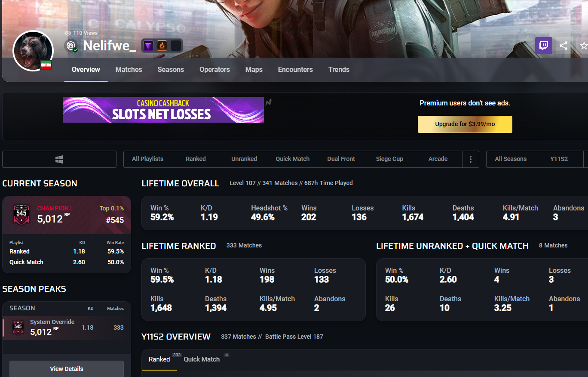Select the Windows platform filter icon
Image resolution: width=588 pixels, height=377 pixels.
point(59,159)
